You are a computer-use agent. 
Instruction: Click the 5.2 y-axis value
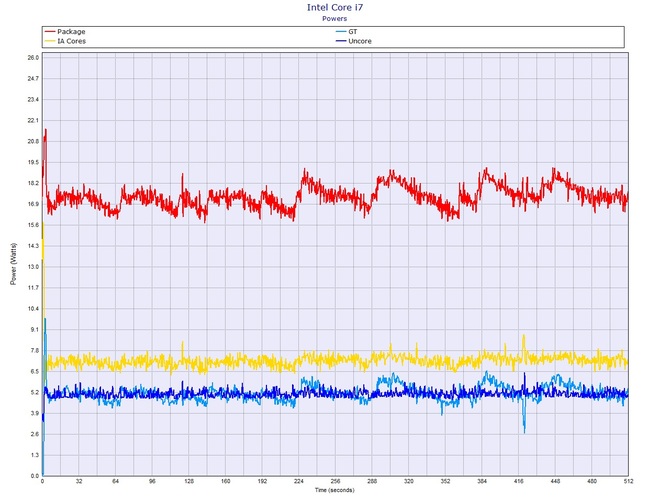point(35,392)
